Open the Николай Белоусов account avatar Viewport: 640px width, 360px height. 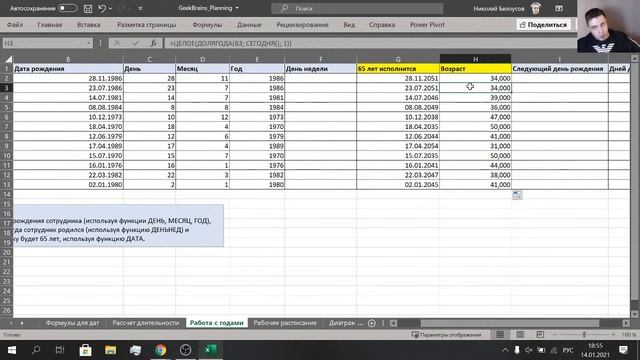pyautogui.click(x=536, y=8)
